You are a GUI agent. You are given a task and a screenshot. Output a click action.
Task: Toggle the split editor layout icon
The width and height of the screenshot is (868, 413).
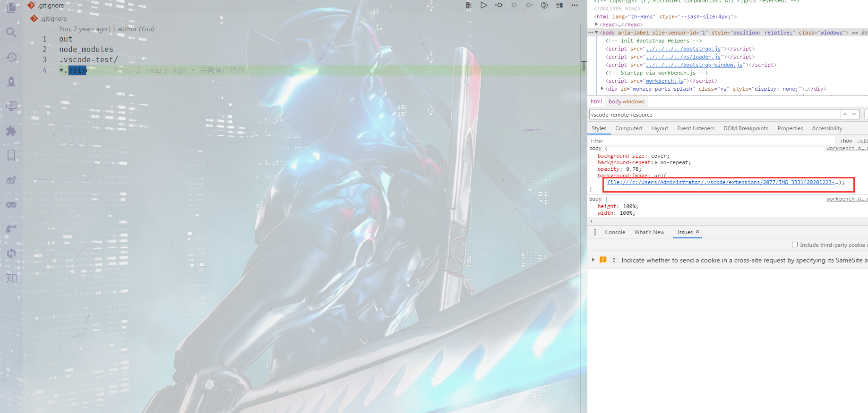coord(559,5)
